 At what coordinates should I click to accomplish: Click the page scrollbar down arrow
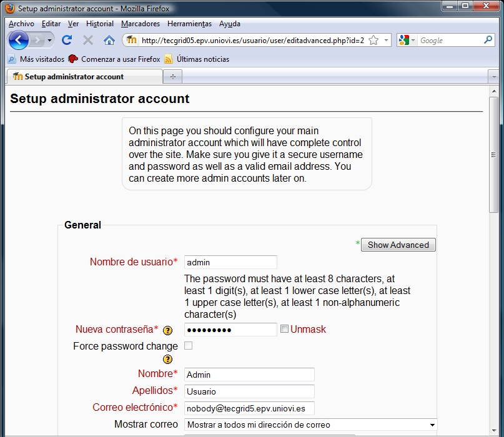(x=494, y=431)
